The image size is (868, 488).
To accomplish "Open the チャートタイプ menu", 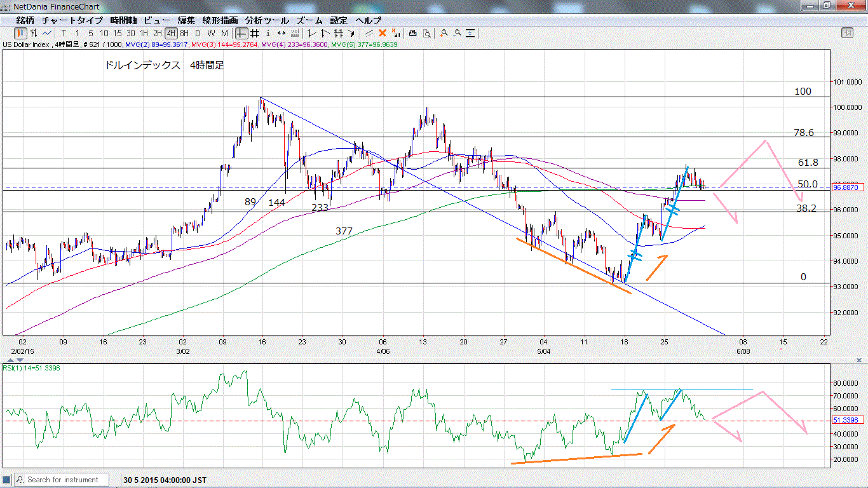I will click(x=72, y=20).
